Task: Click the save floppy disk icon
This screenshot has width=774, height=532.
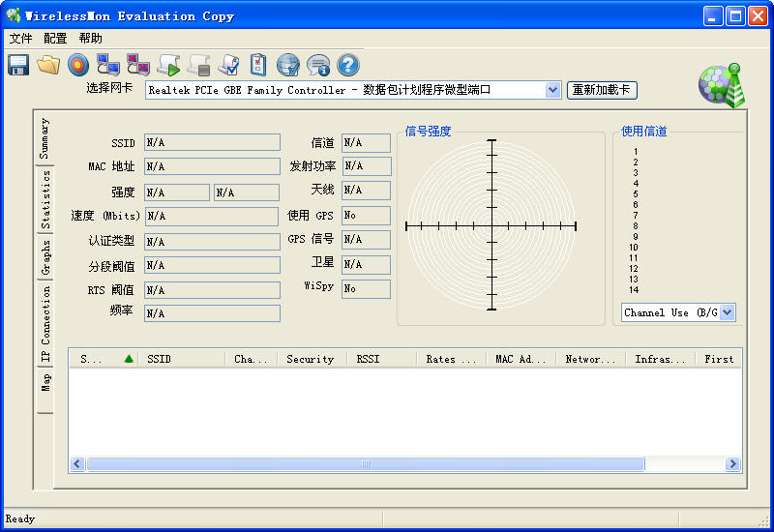Action: tap(18, 65)
